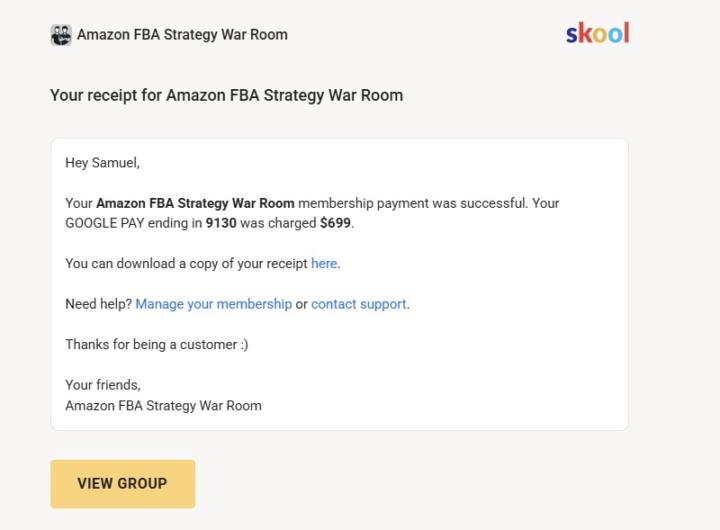Select the bold group name in the message body
The height and width of the screenshot is (530, 720).
point(195,203)
